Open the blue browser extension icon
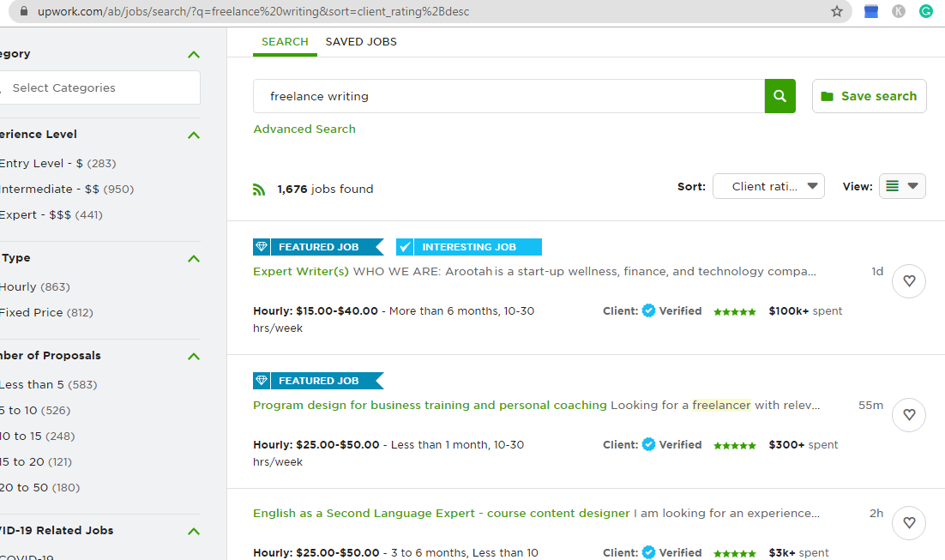Image resolution: width=945 pixels, height=560 pixels. [x=871, y=11]
